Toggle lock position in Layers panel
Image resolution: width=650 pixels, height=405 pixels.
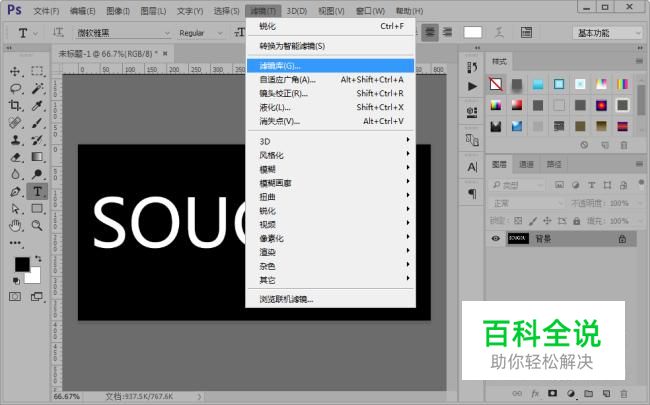coord(547,221)
